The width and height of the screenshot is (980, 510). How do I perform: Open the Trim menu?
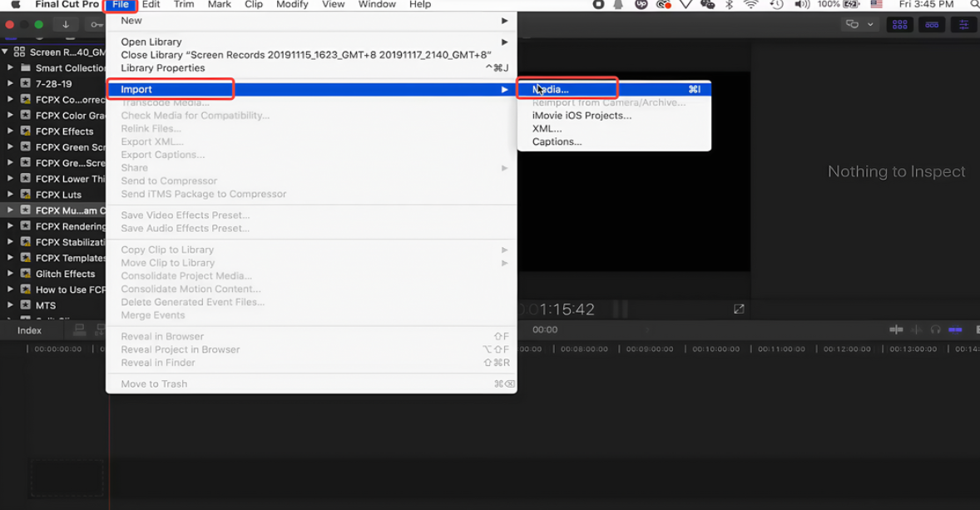pos(184,4)
